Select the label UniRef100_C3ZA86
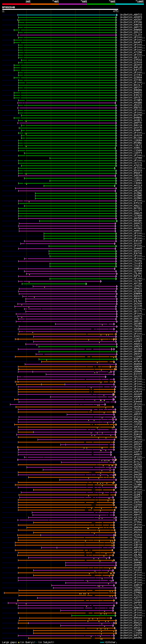 131,151
